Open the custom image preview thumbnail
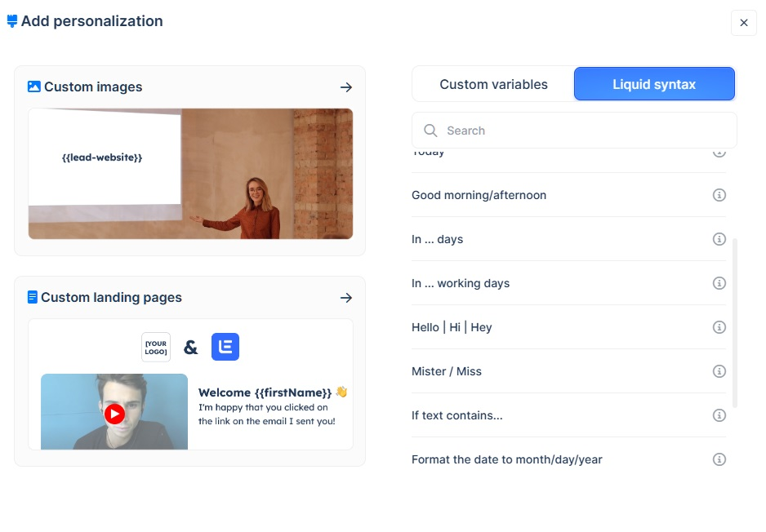Screen dimensions: 766x532 coord(190,174)
